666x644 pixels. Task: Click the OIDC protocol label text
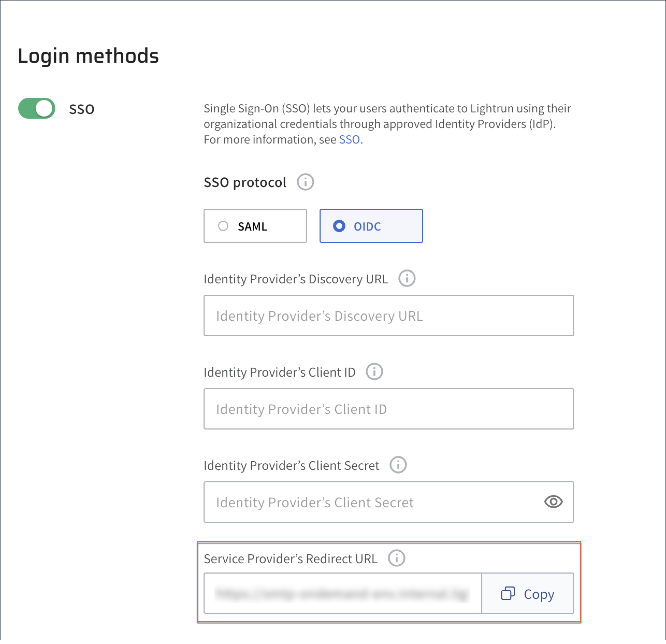pyautogui.click(x=367, y=226)
